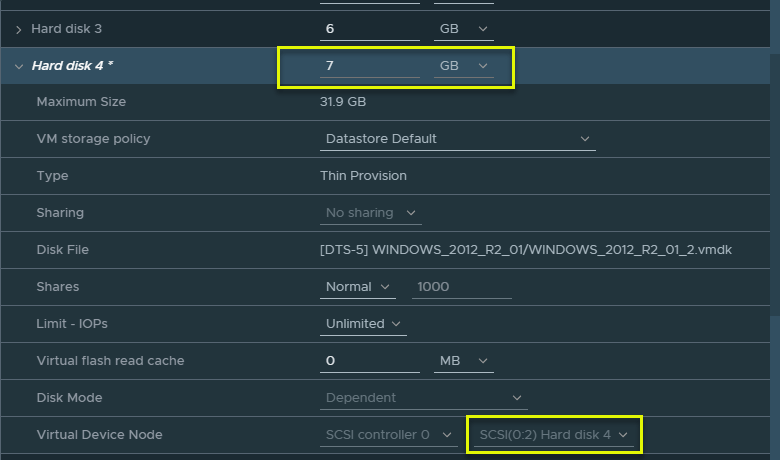This screenshot has height=460, width=780.
Task: Expand the Hard disk 3 section chevron
Action: click(x=19, y=29)
